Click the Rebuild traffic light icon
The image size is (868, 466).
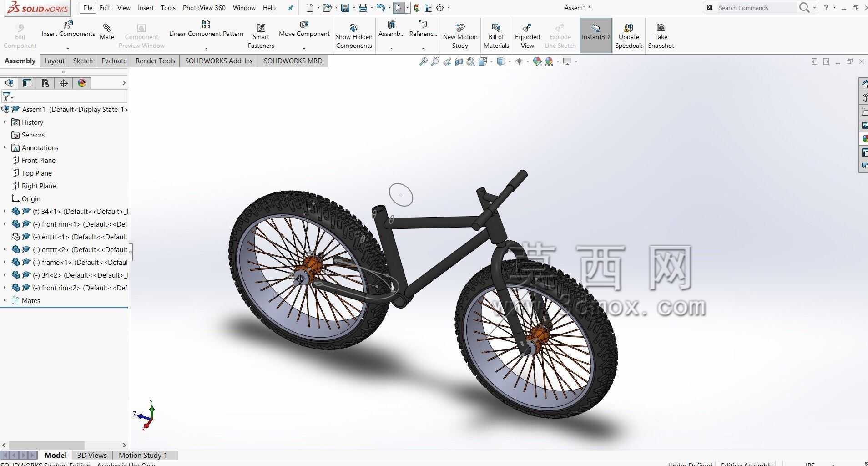(417, 8)
